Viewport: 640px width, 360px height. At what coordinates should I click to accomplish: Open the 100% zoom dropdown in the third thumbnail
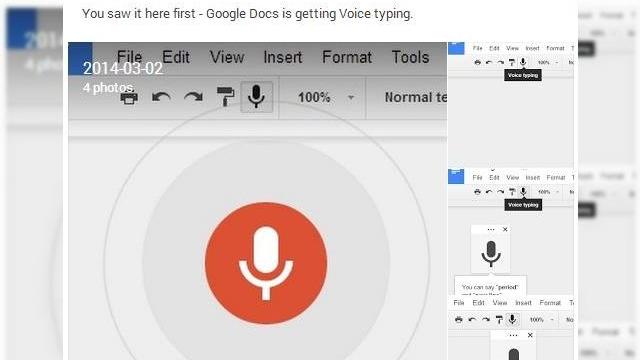click(542, 320)
